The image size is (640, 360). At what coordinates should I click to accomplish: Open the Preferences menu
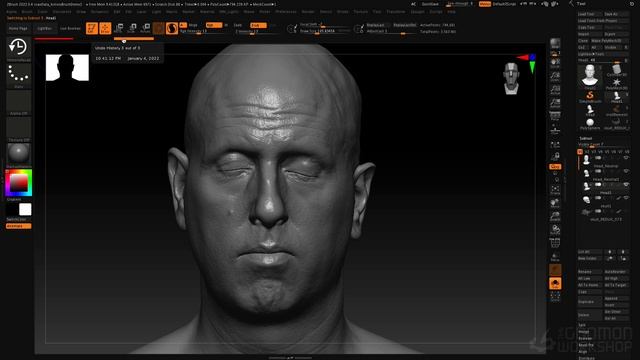(x=286, y=12)
